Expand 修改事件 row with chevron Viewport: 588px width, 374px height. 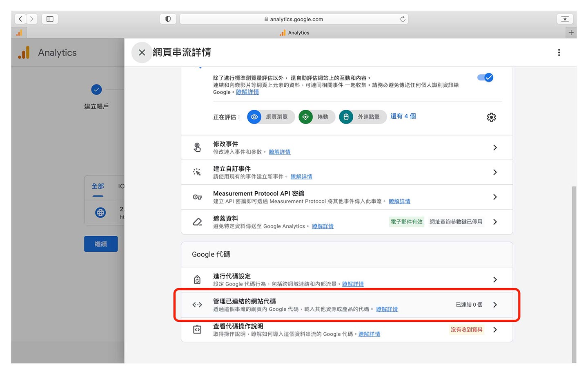point(495,148)
